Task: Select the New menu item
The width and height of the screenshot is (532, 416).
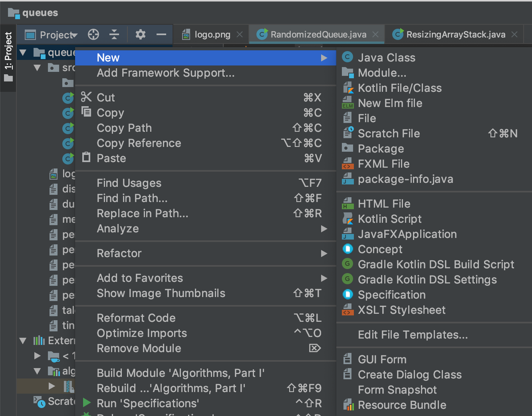Action: (x=206, y=58)
